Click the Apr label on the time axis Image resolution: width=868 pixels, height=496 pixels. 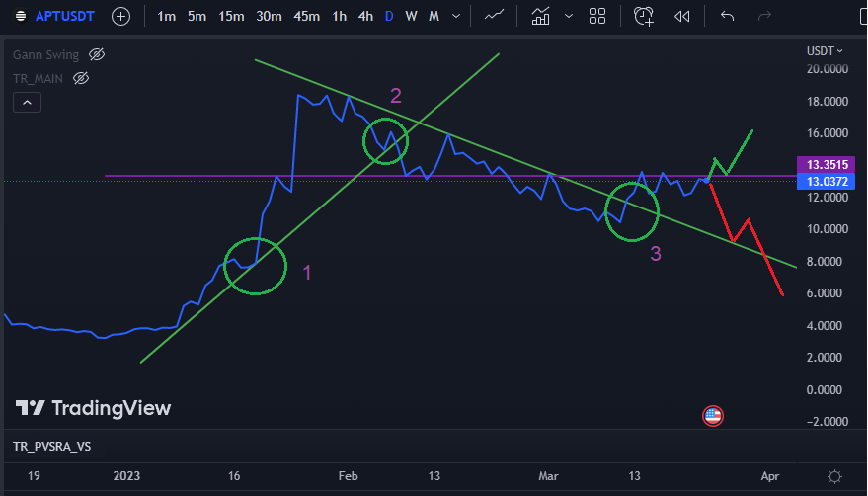(x=770, y=476)
